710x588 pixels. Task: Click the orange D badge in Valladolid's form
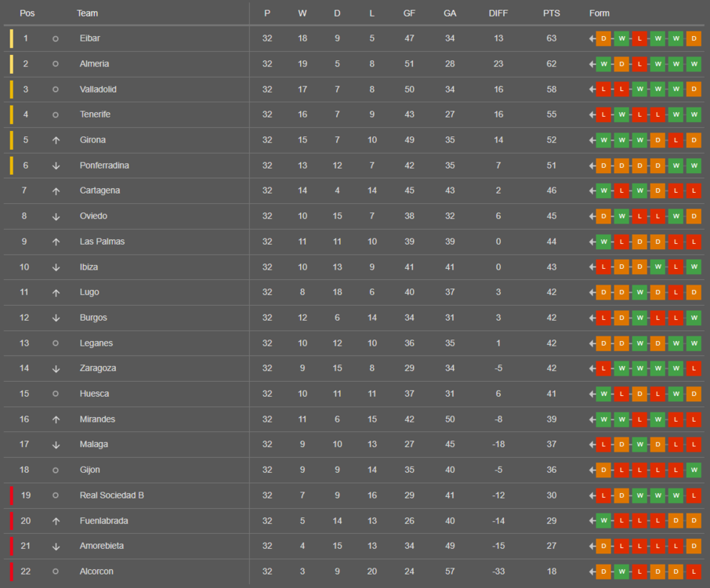(x=694, y=89)
